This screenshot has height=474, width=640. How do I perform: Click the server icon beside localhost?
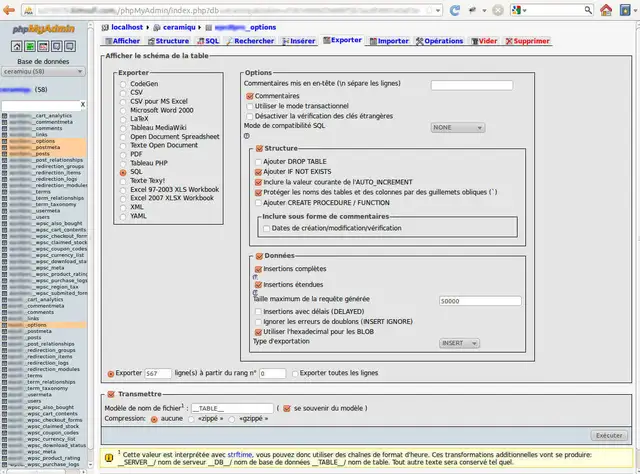coord(105,27)
